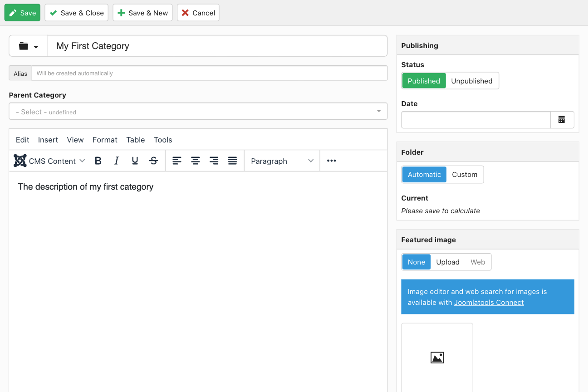Open the Parent Category select dropdown

coord(198,112)
